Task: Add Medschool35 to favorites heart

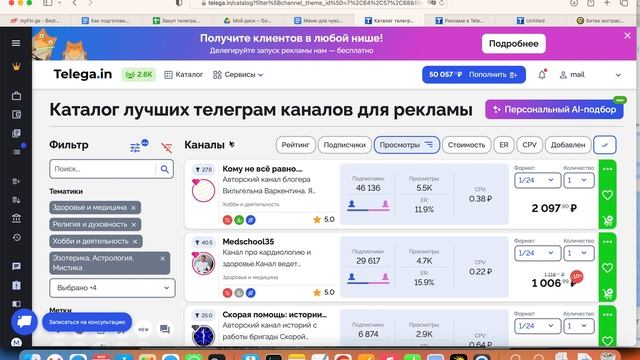Action: [607, 268]
